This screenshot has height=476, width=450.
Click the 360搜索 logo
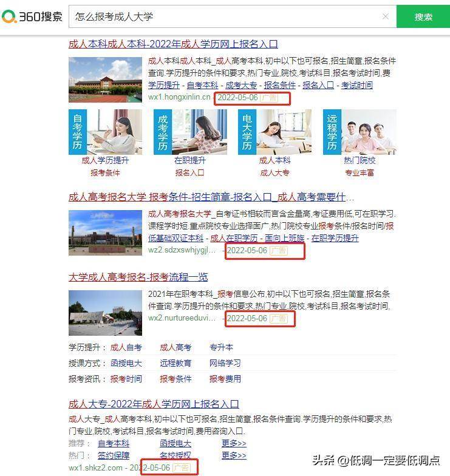pos(32,16)
